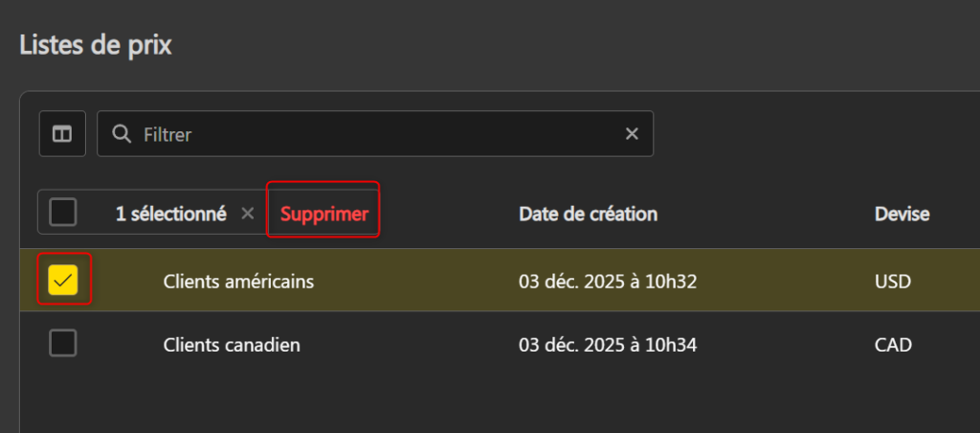Dismiss the '1 sélectionné' selection with X
Screen dimensions: 980x433
248,214
